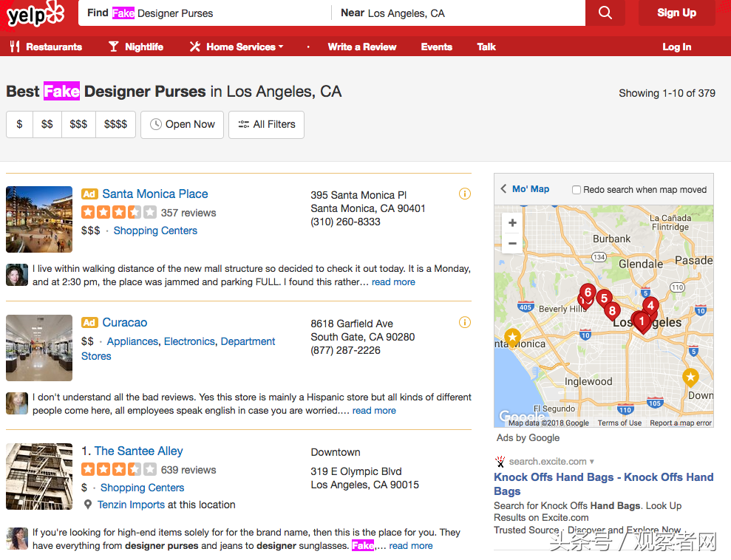
Task: Check Redo search when map moved
Action: [577, 190]
